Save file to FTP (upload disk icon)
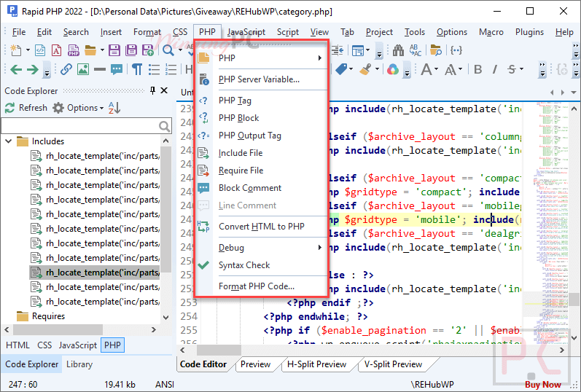This screenshot has width=581, height=392. click(x=148, y=50)
